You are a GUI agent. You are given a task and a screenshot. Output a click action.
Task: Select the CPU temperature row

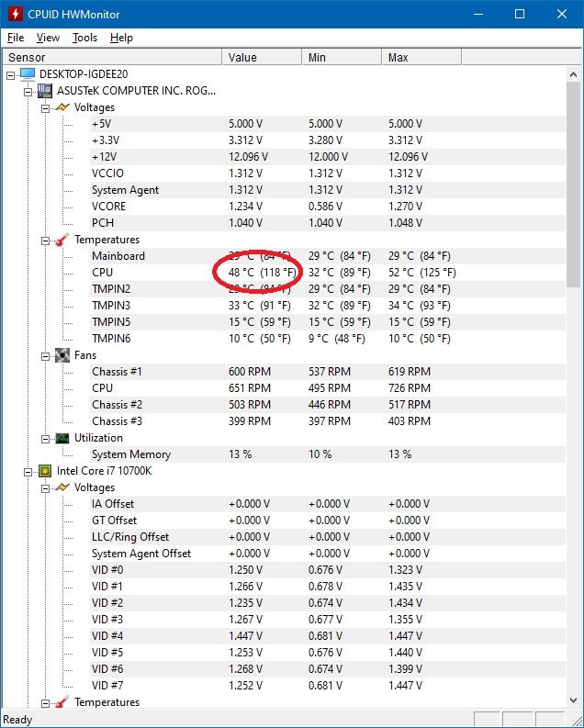(328, 273)
